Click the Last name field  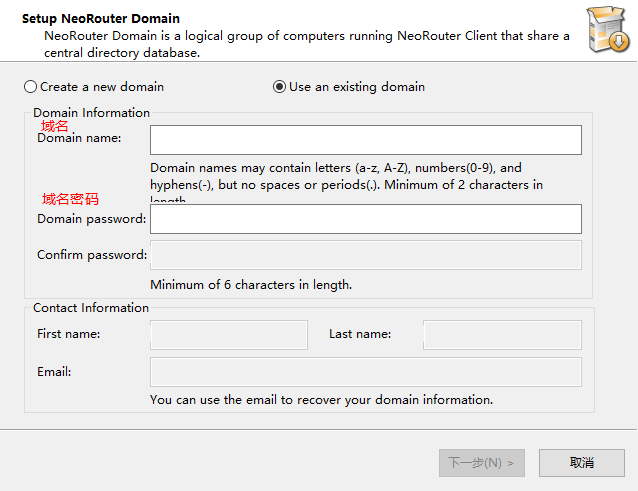tap(502, 334)
